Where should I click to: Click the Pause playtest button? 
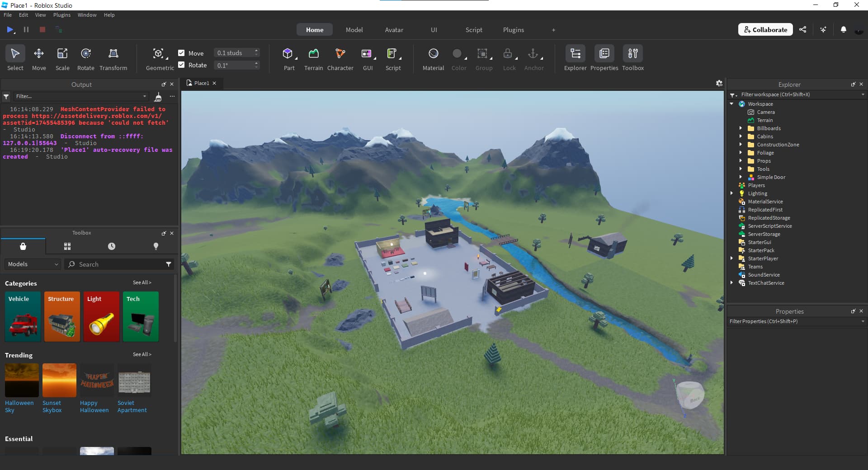pyautogui.click(x=26, y=29)
